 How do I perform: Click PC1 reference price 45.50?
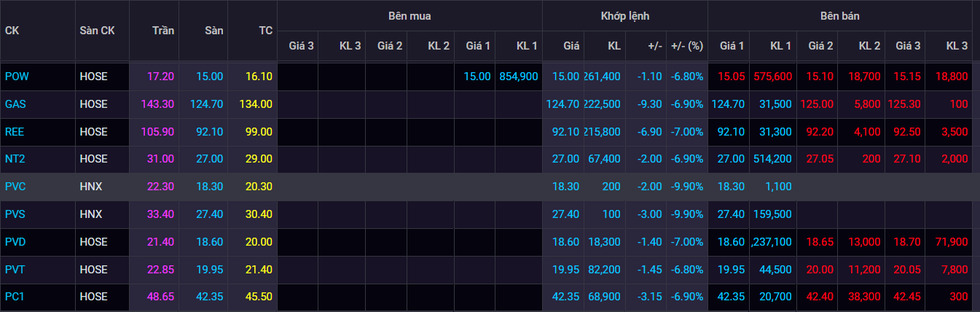(259, 297)
